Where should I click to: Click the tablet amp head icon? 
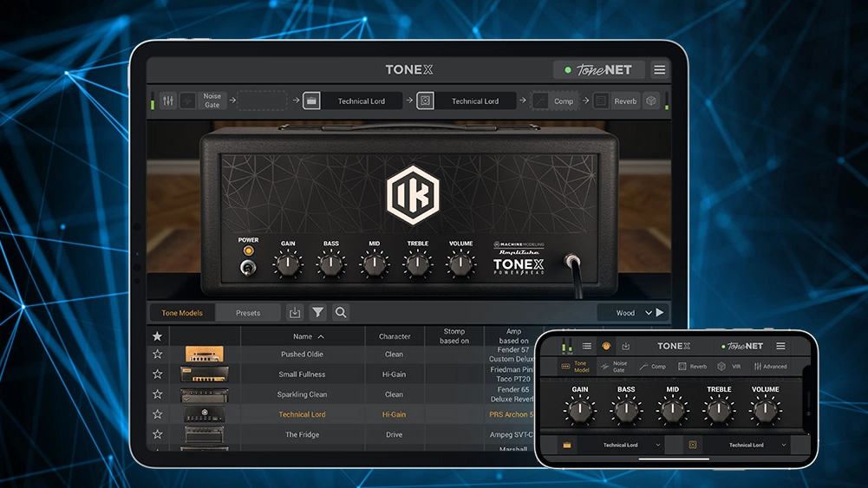click(x=311, y=101)
